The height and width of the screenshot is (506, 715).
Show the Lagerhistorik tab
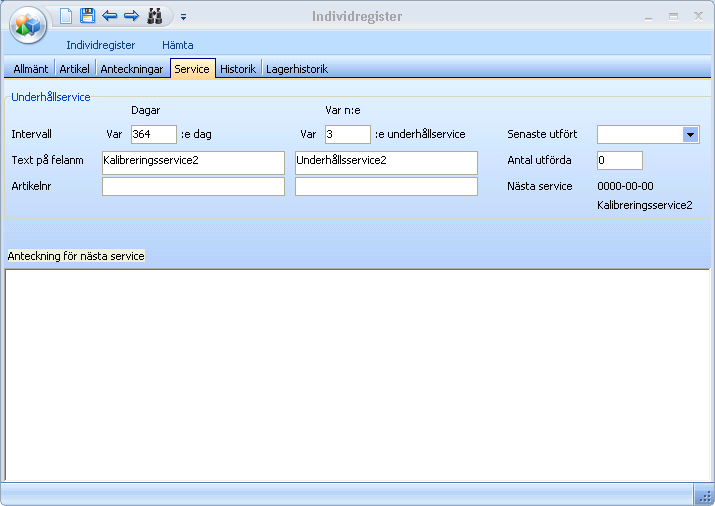(x=297, y=69)
